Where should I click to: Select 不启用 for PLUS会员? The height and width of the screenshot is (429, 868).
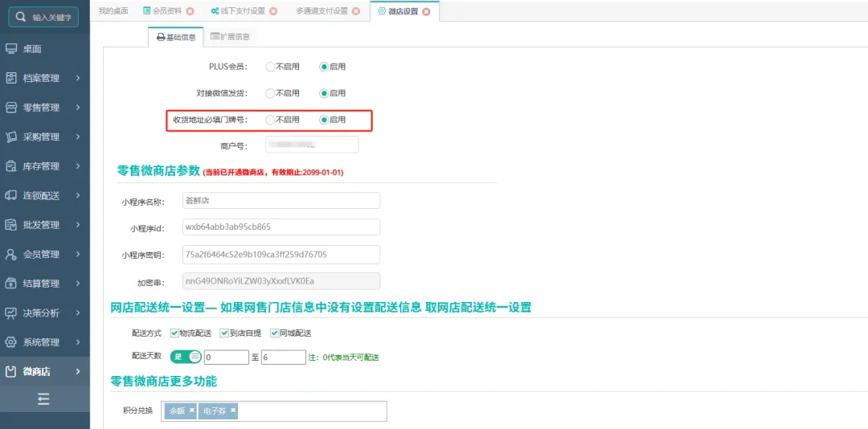coord(271,67)
